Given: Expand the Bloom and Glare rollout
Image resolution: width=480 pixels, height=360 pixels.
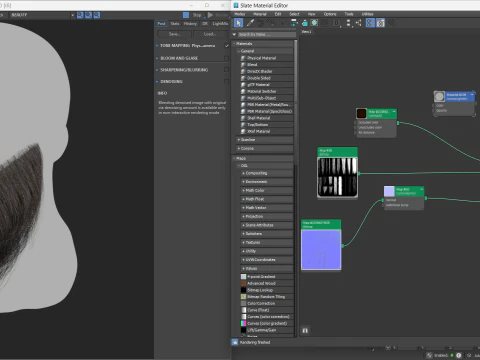Looking at the screenshot, I should pos(157,58).
